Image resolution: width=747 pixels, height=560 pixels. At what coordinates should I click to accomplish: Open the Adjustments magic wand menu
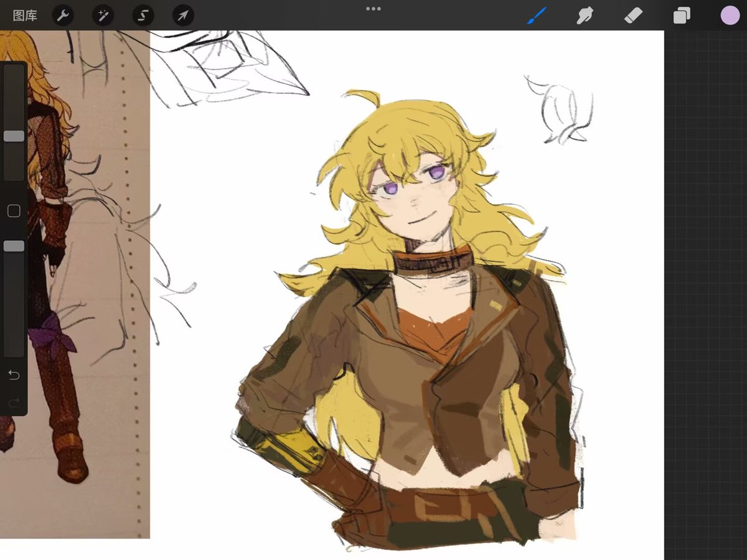tap(103, 16)
